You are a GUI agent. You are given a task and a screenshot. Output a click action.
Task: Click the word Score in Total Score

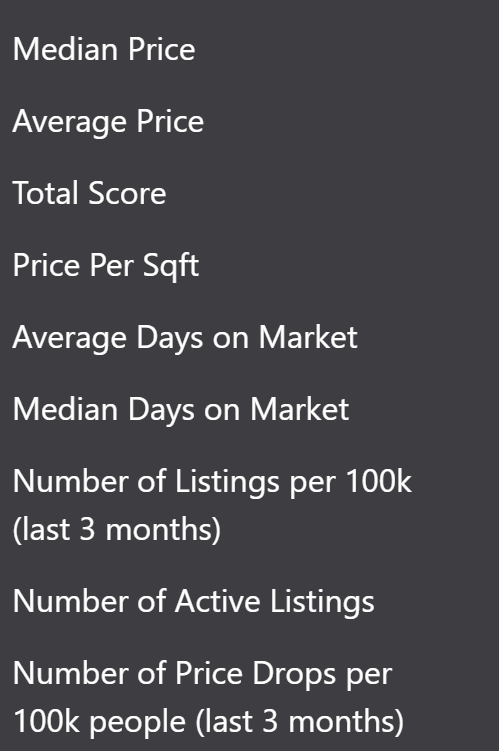[x=127, y=193]
